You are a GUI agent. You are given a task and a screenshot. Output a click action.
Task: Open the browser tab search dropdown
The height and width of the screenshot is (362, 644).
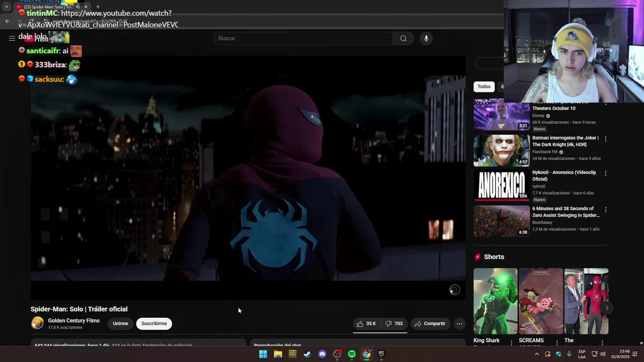click(x=6, y=7)
